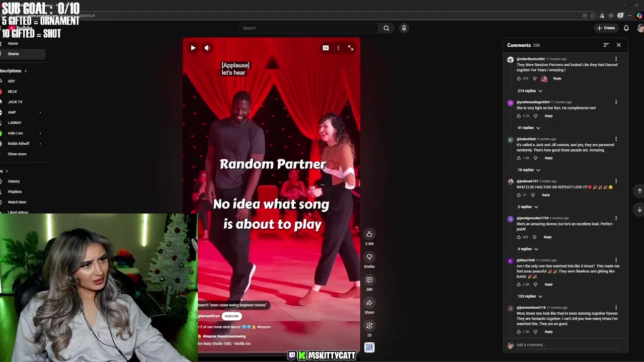Open the @kenandbryn channel link
The image size is (644, 362).
click(x=209, y=316)
